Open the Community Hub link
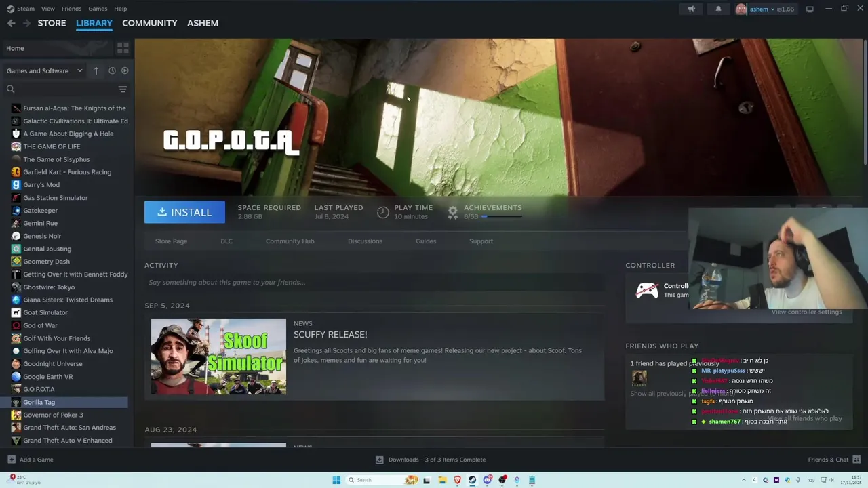 pos(290,241)
